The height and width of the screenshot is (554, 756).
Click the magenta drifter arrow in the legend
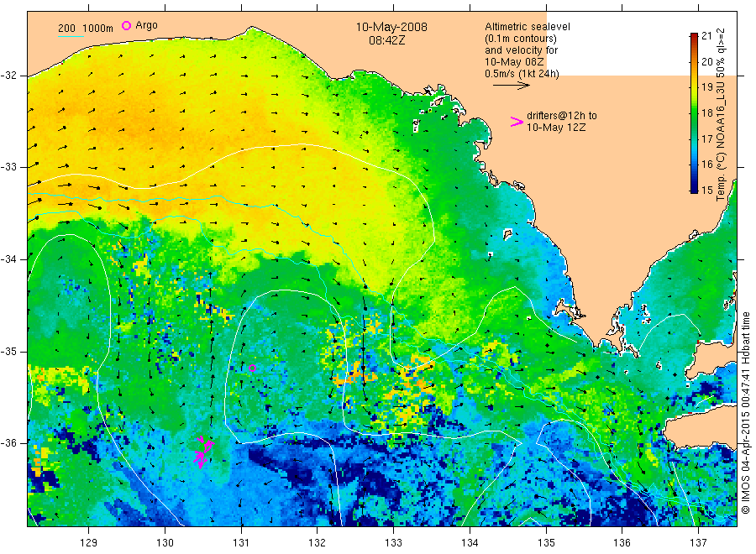[517, 122]
